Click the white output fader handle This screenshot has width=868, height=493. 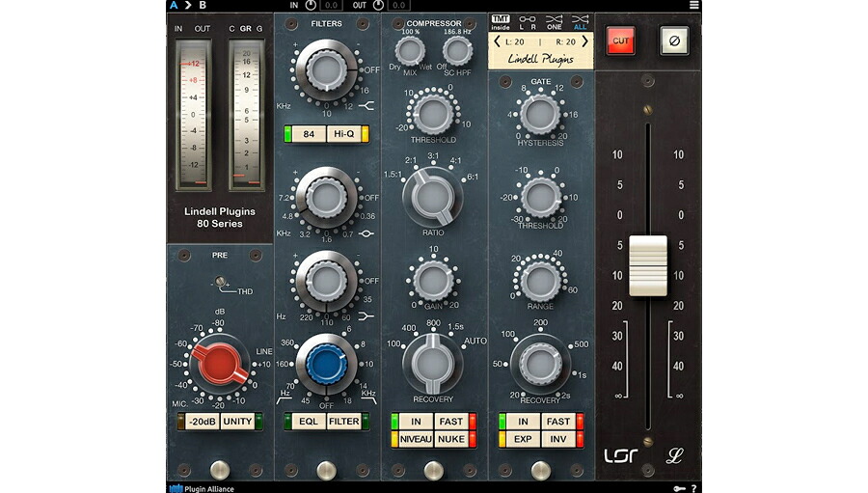coord(648,265)
